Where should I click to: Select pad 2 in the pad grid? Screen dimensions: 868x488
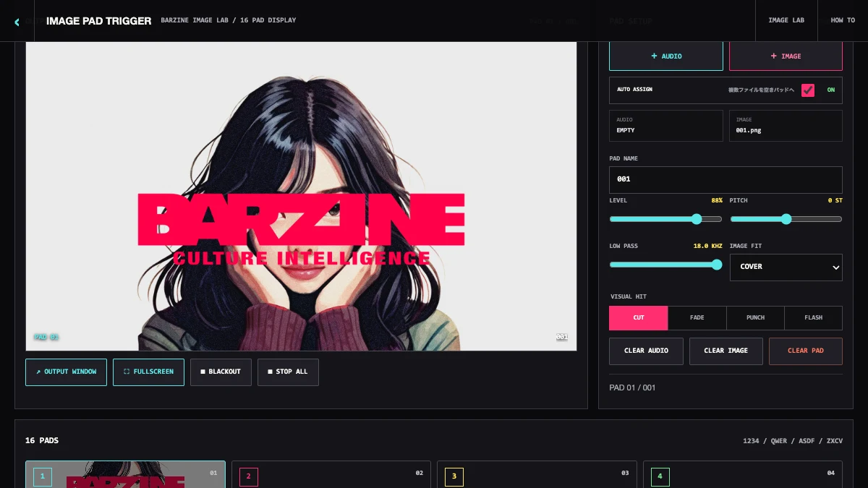(331, 474)
